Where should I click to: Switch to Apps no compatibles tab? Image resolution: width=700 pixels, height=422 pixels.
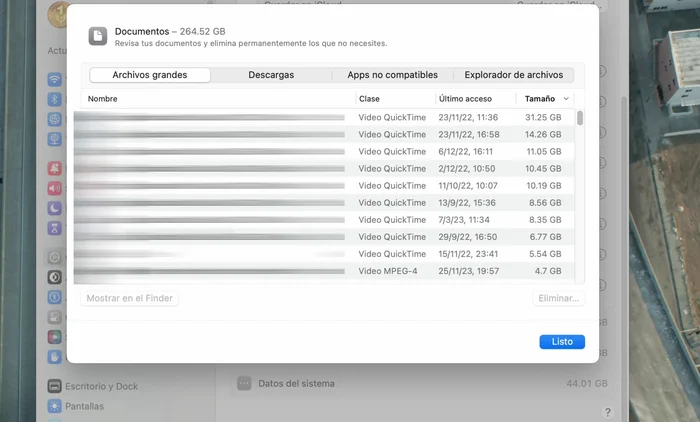[x=392, y=75]
